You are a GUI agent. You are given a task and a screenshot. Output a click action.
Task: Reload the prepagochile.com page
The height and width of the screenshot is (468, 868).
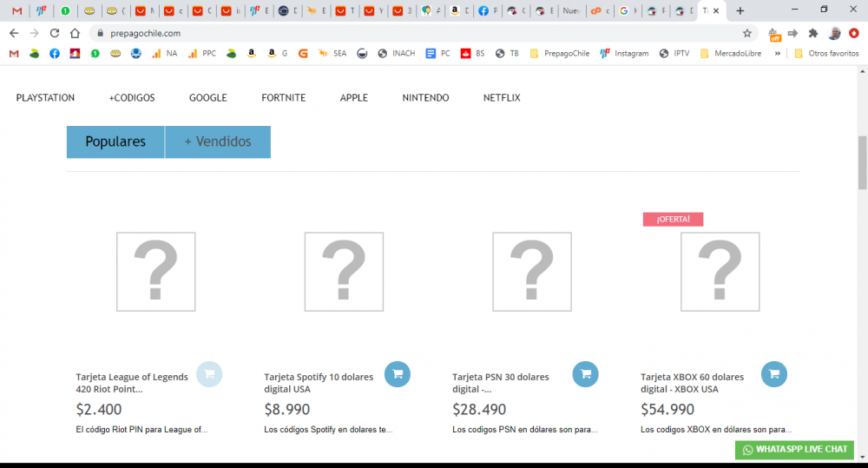[x=54, y=33]
